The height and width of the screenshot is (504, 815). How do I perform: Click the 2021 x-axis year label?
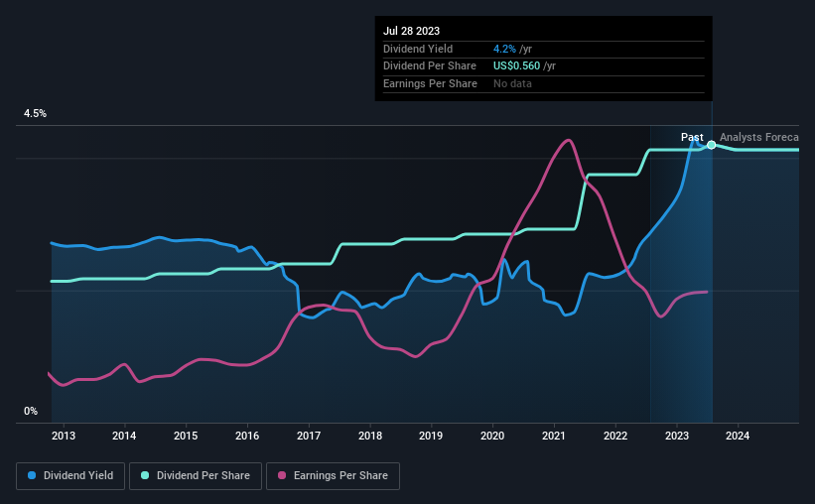point(554,436)
